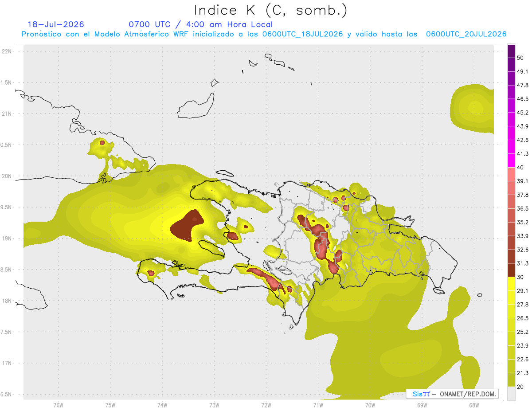Click the bright yellow color bar segment between 29.1 and 30
Screen dimensions: 532x411
[512, 284]
